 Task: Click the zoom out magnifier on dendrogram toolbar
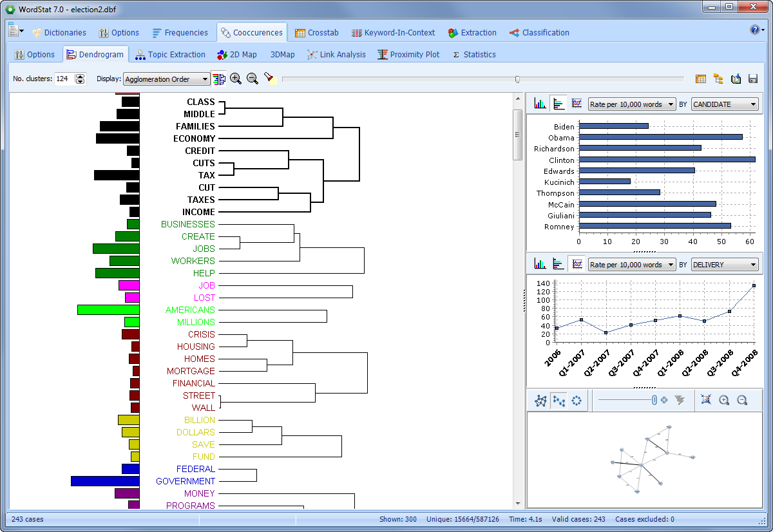[x=253, y=79]
